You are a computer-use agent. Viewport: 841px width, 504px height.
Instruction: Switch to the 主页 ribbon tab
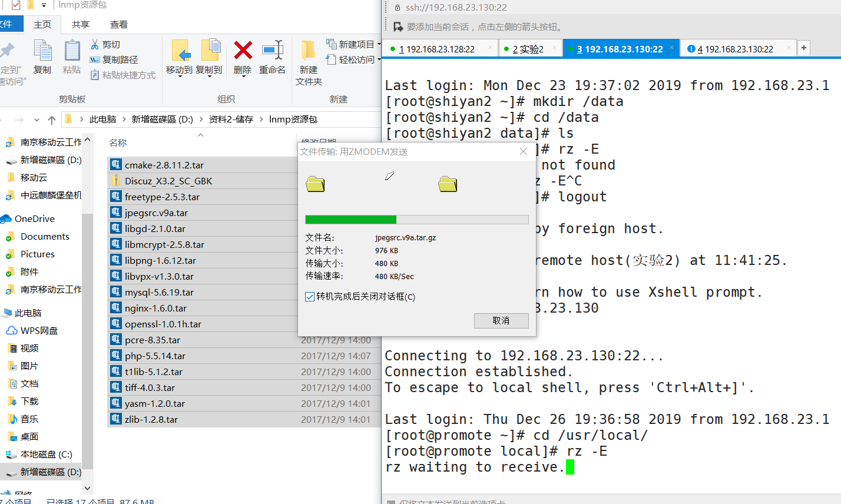[42, 24]
